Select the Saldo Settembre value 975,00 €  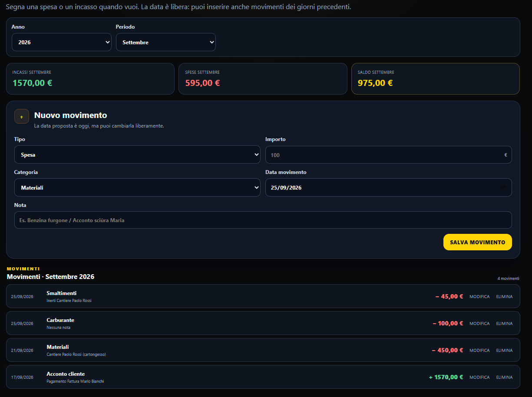point(375,83)
